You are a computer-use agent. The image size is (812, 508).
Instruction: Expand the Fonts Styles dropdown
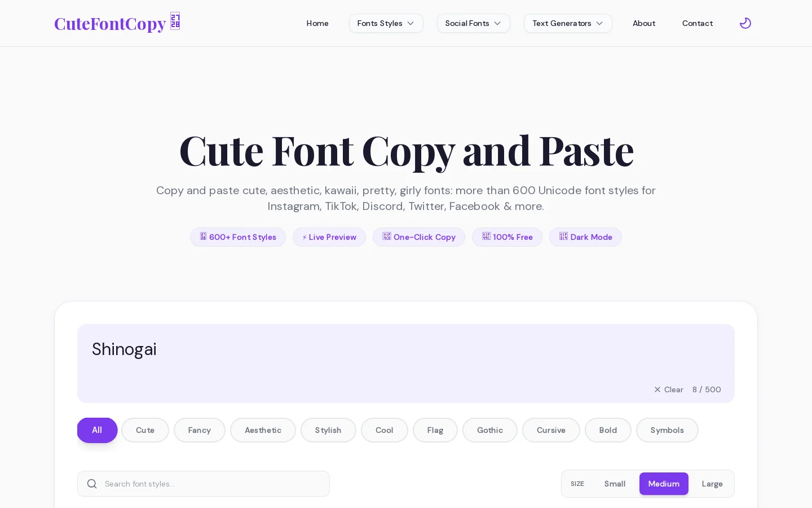tap(386, 23)
